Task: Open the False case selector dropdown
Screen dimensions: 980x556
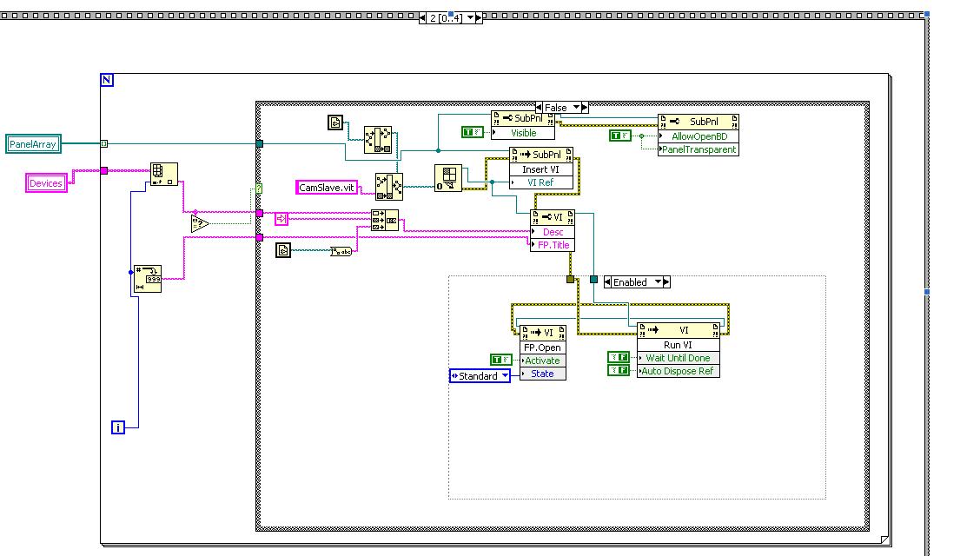Action: (577, 108)
